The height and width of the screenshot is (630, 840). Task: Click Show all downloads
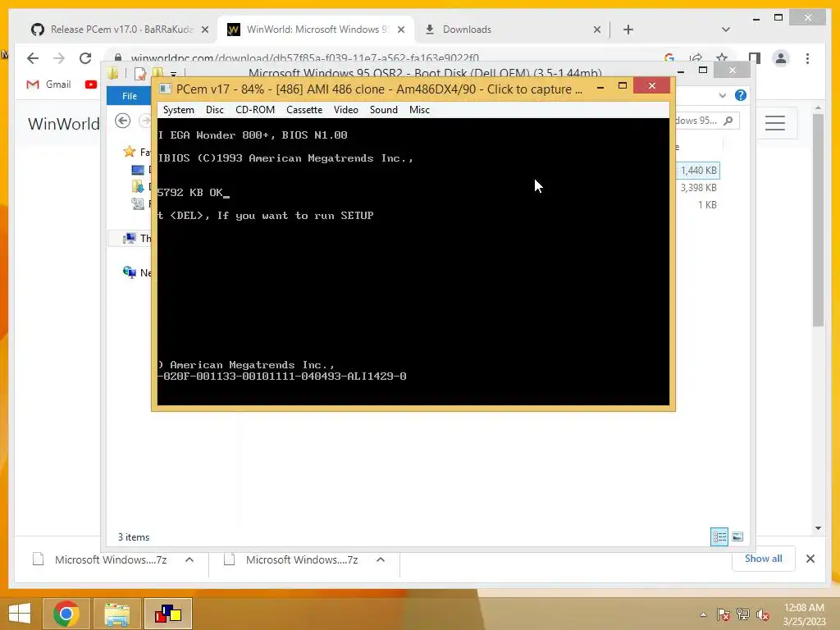tap(763, 559)
